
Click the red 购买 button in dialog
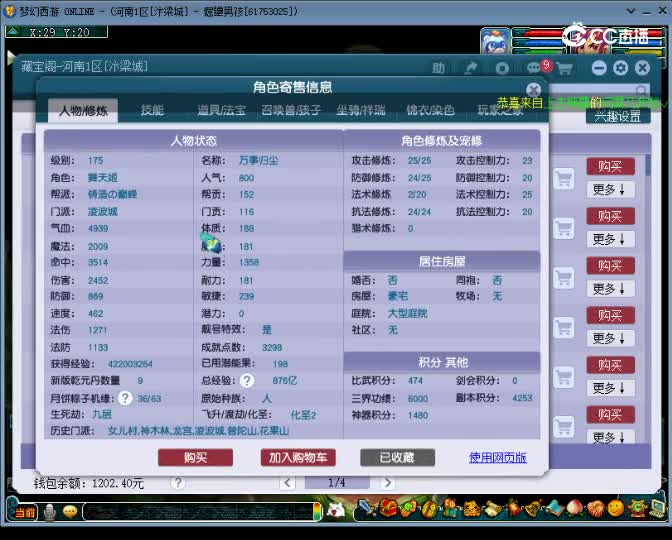click(x=195, y=457)
